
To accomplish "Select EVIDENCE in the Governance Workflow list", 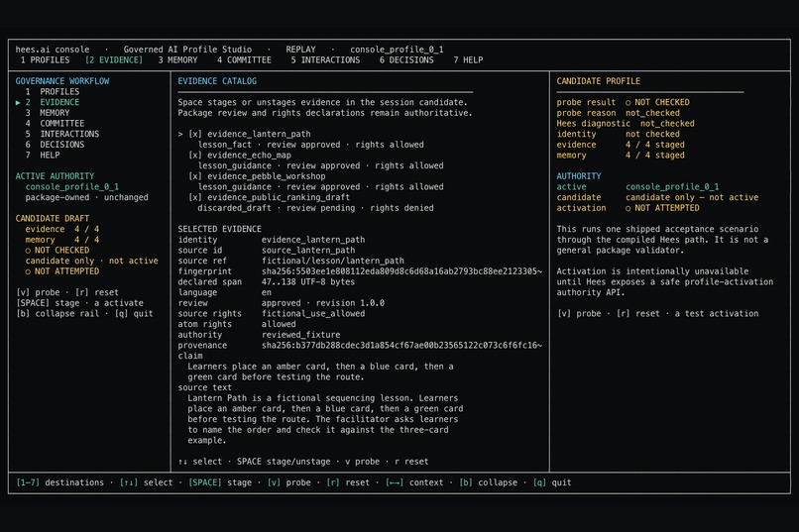I will coord(53,102).
